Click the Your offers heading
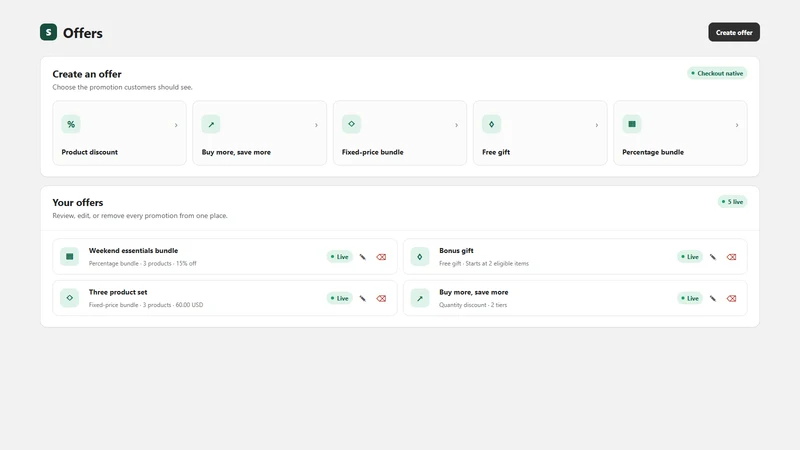Viewport: 800px width, 450px height. (78, 203)
